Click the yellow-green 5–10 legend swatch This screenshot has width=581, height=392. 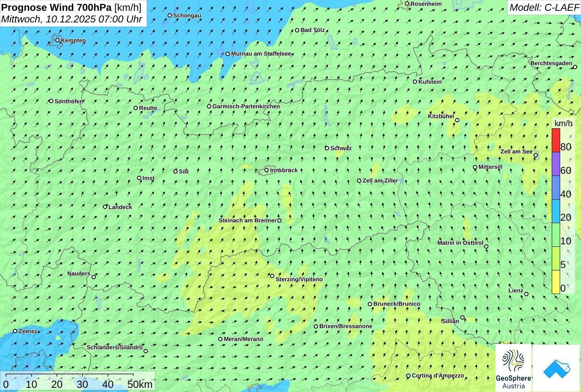pyautogui.click(x=556, y=258)
